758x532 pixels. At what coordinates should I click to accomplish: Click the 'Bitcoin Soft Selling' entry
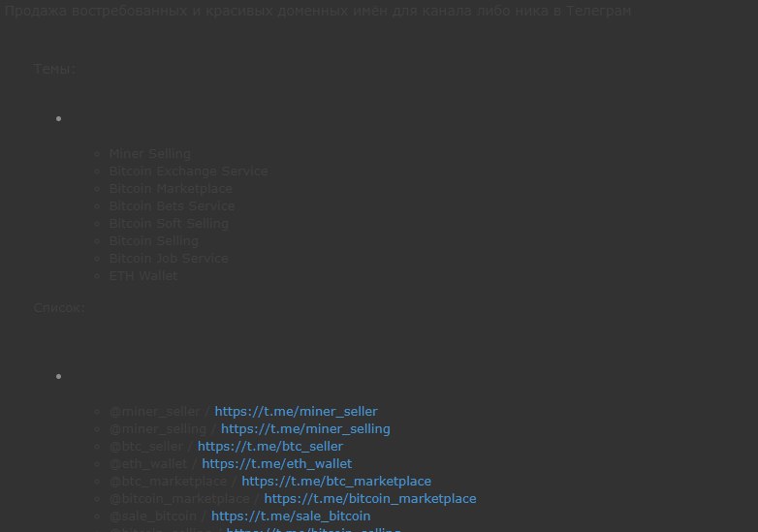coord(169,223)
